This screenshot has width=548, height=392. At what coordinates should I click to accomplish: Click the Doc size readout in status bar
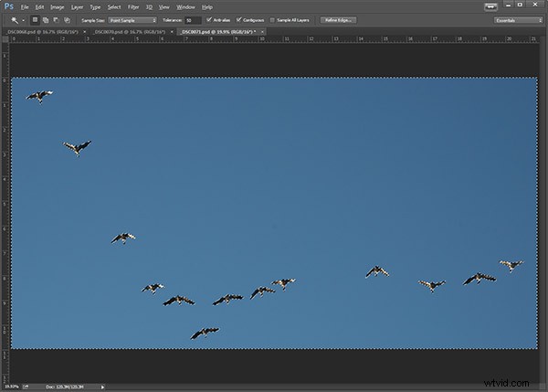[x=65, y=387]
